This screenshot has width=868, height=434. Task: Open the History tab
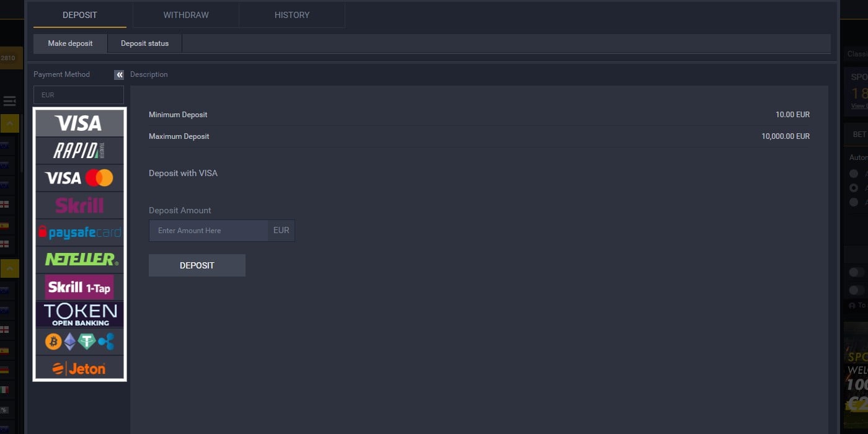292,15
